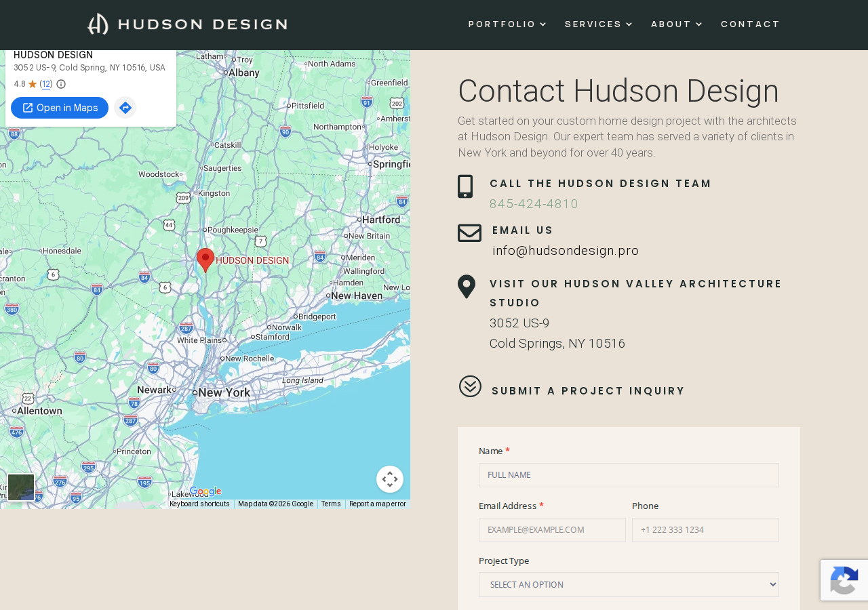Image resolution: width=868 pixels, height=610 pixels.
Task: Click the envelope email icon
Action: pyautogui.click(x=469, y=232)
